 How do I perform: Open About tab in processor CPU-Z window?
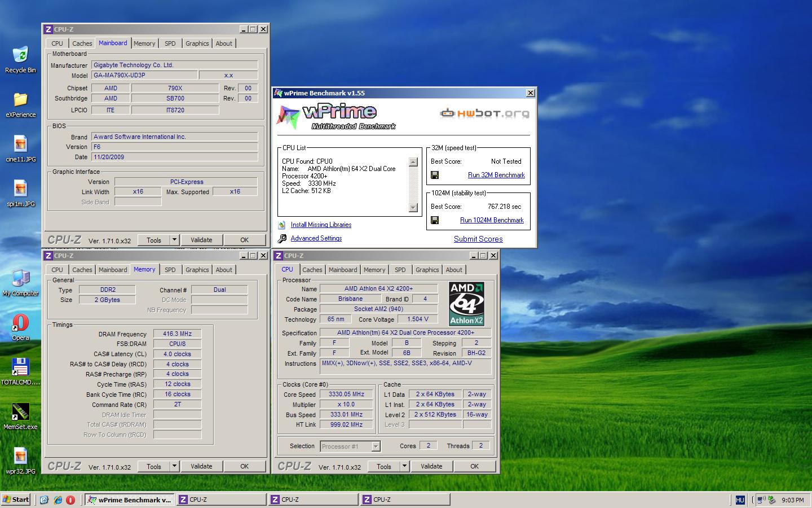click(454, 270)
